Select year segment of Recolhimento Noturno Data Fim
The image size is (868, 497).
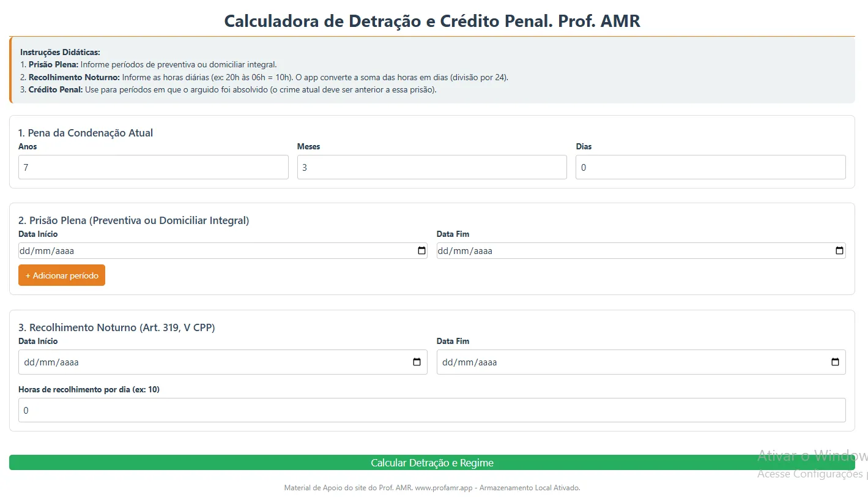(487, 362)
